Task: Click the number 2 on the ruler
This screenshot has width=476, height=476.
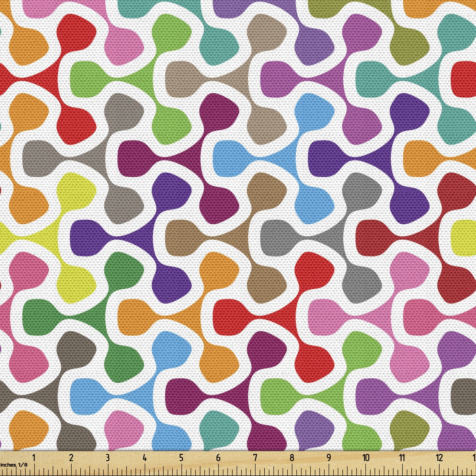Action: tap(71, 458)
